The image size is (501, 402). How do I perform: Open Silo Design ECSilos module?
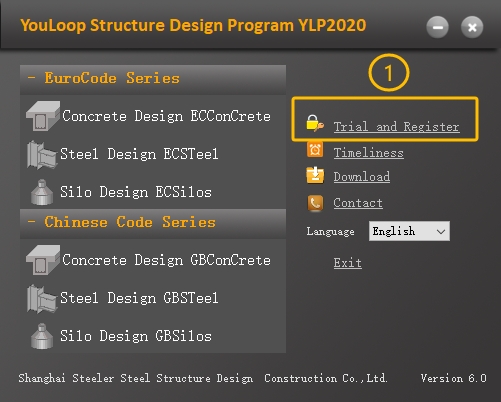pos(136,192)
